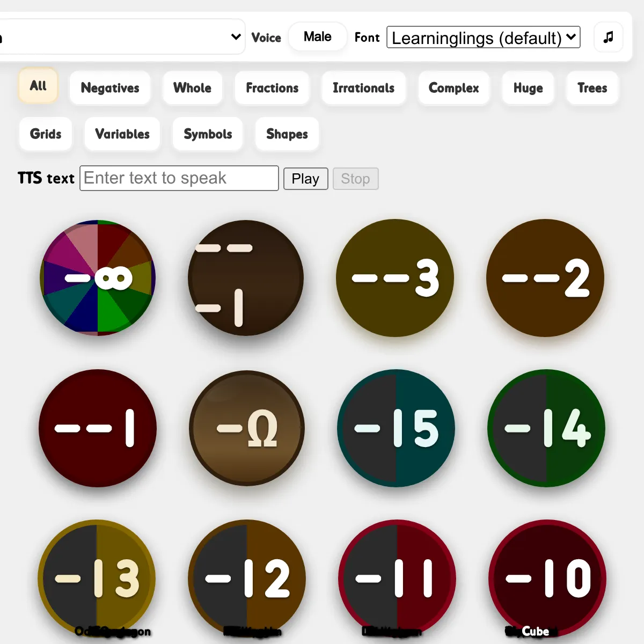The height and width of the screenshot is (644, 644).
Task: Toggle the Fractions filter chip
Action: tap(272, 88)
